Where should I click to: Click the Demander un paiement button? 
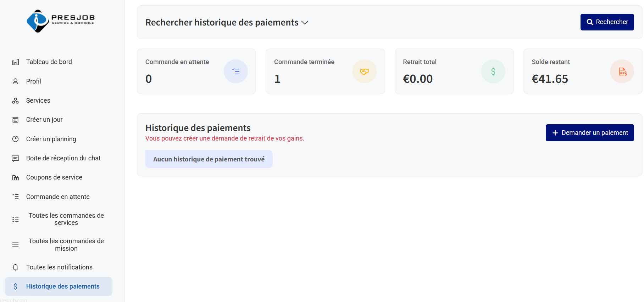590,132
